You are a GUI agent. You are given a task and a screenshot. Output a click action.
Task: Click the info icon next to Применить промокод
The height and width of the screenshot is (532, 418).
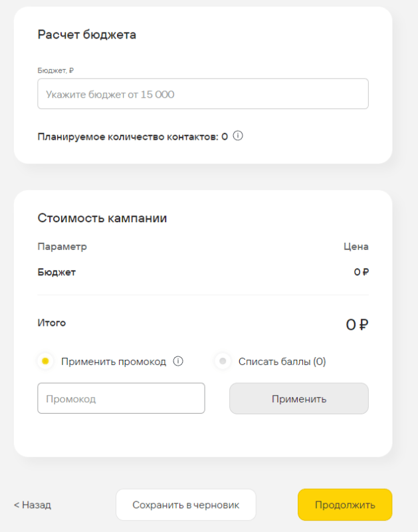(x=177, y=362)
